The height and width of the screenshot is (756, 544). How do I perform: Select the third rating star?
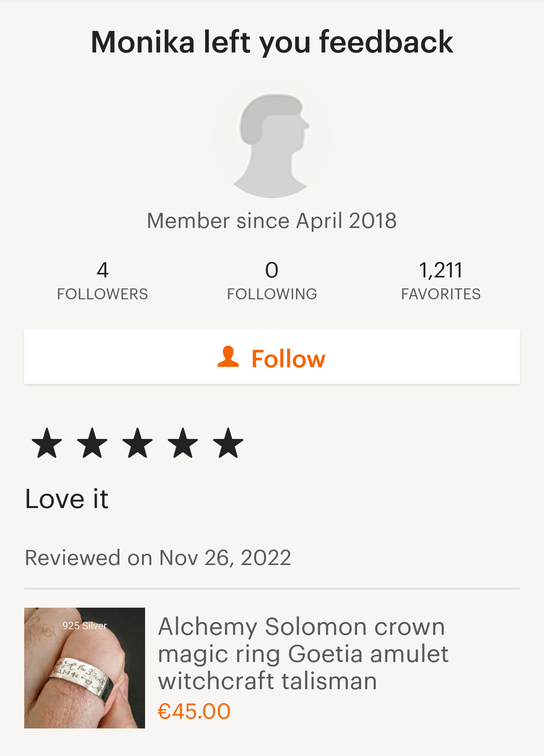pyautogui.click(x=138, y=443)
